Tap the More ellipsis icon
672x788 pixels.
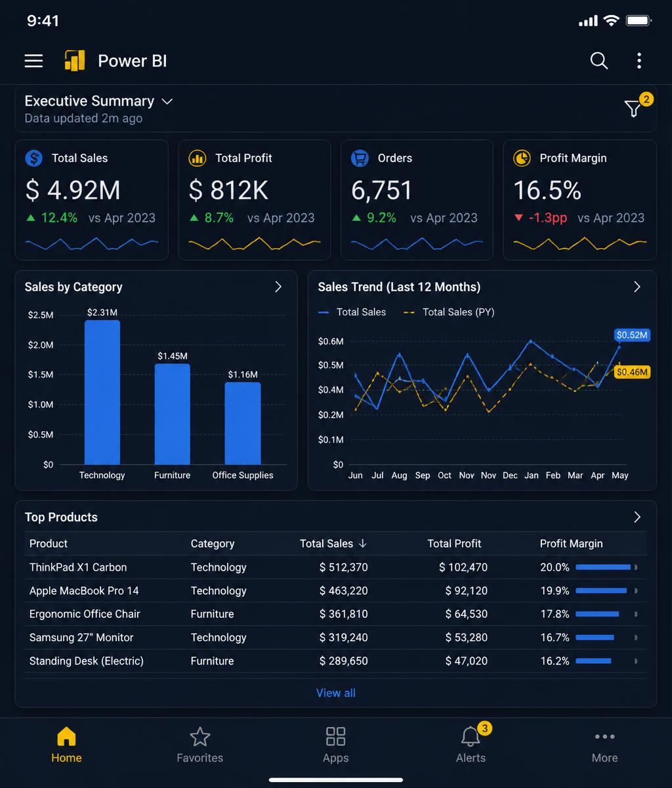604,737
